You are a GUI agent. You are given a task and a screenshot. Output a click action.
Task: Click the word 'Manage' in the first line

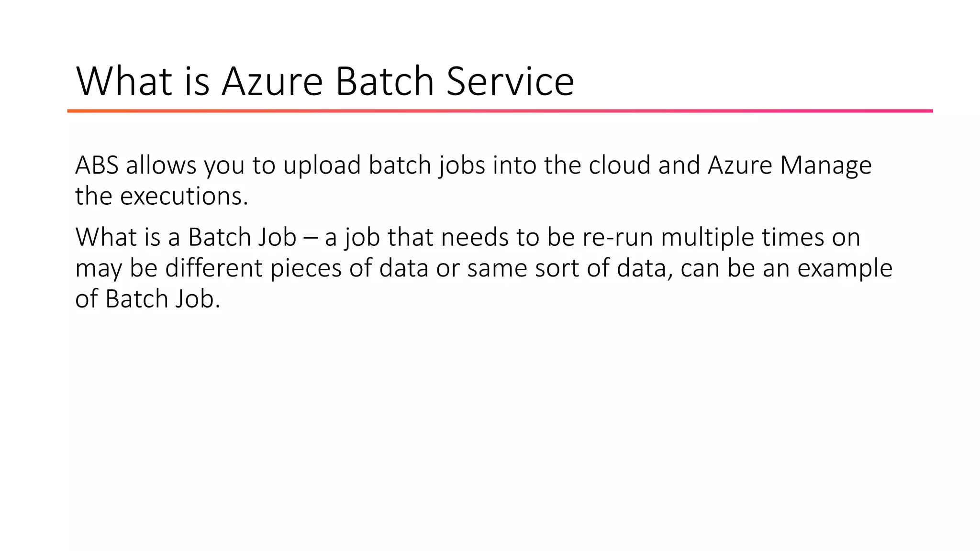pos(826,165)
